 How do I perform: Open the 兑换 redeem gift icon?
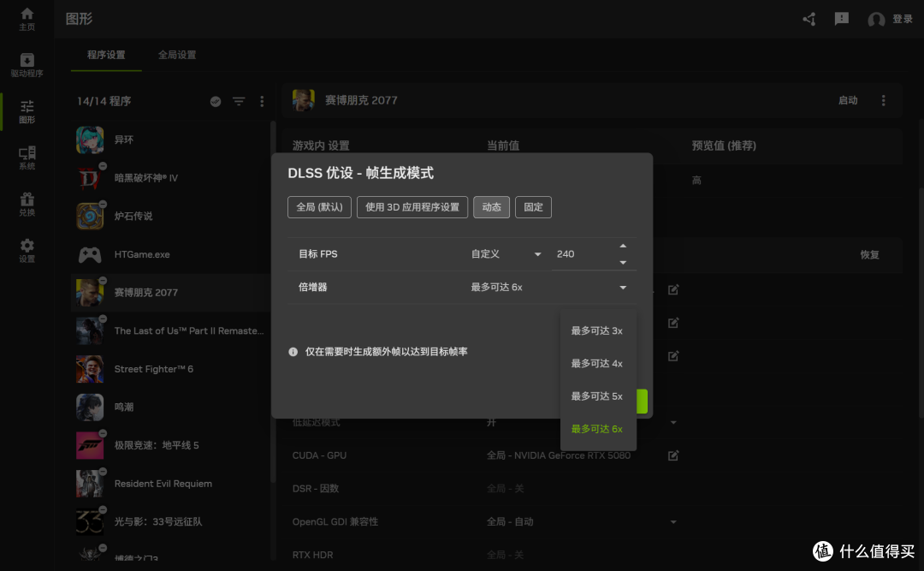click(x=27, y=204)
